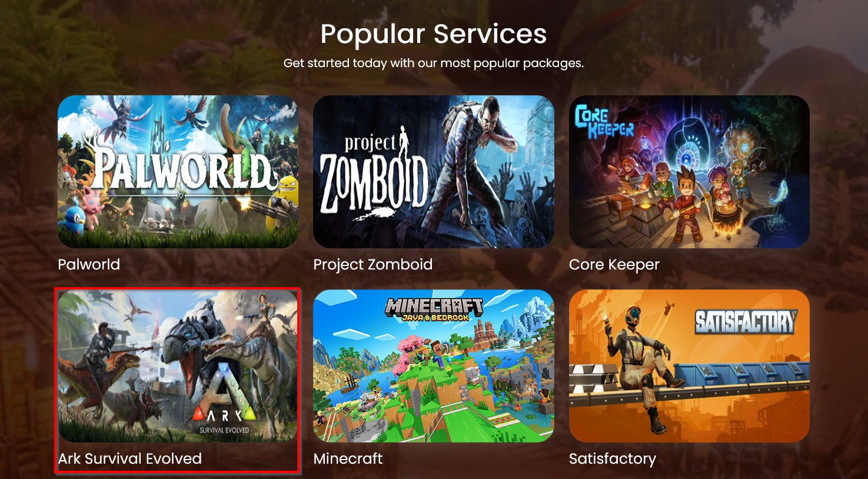Click the Palworld logo inside its artwork
868x479 pixels.
179,169
